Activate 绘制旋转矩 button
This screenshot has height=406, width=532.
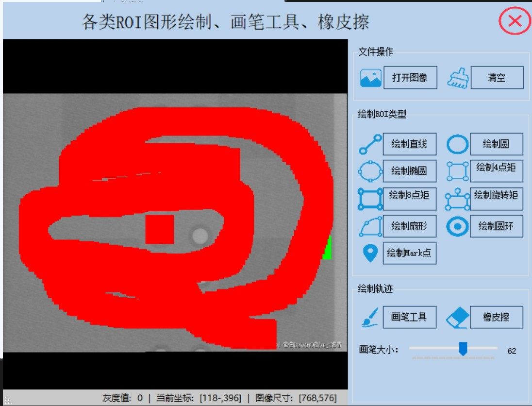pos(497,199)
